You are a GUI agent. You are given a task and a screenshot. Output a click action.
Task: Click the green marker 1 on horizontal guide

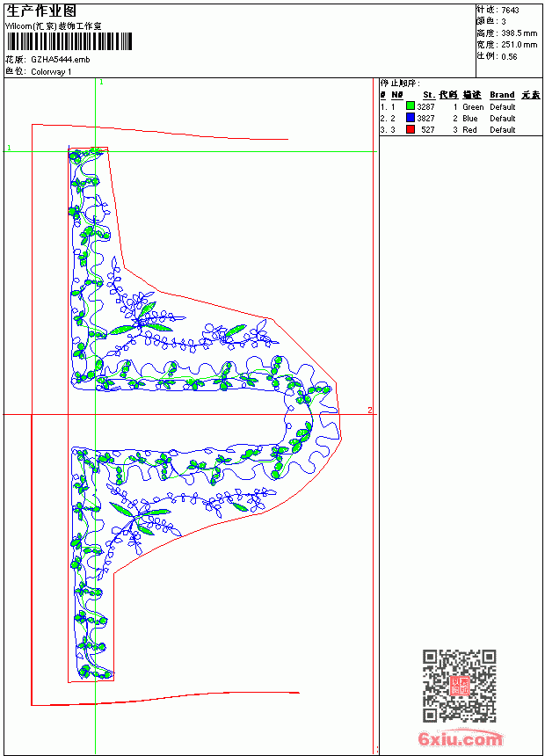(x=9, y=148)
